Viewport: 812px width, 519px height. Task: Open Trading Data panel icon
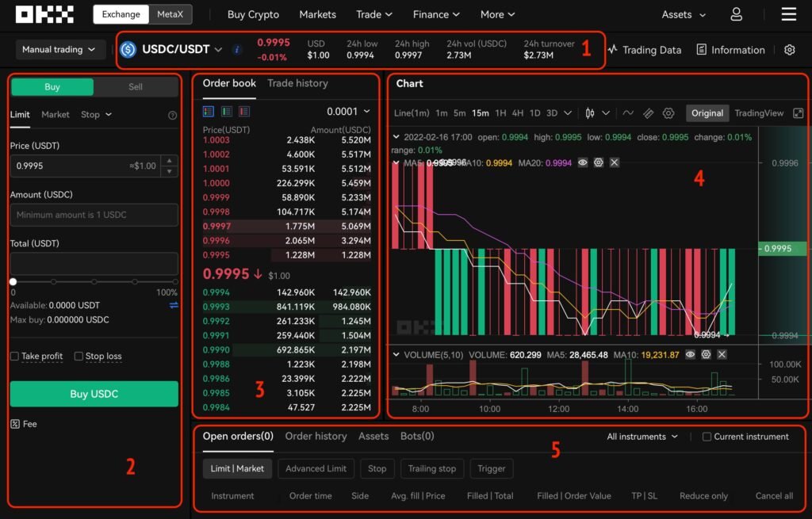(x=614, y=50)
